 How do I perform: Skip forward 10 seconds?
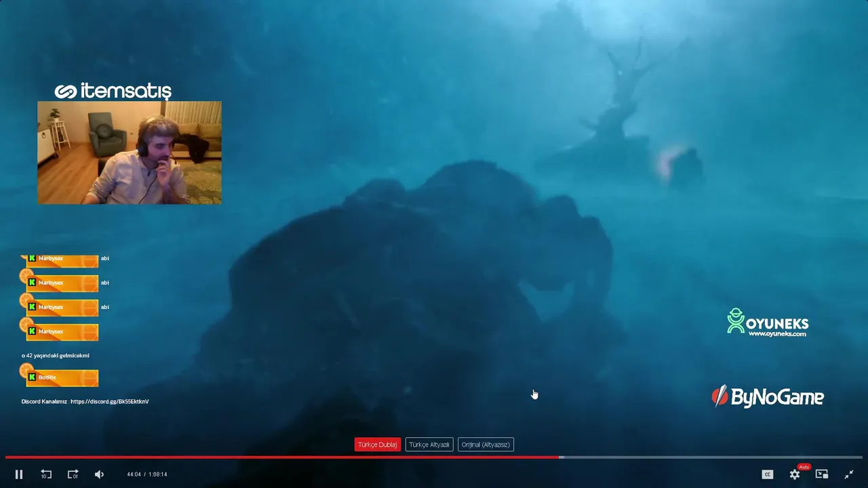tap(73, 474)
